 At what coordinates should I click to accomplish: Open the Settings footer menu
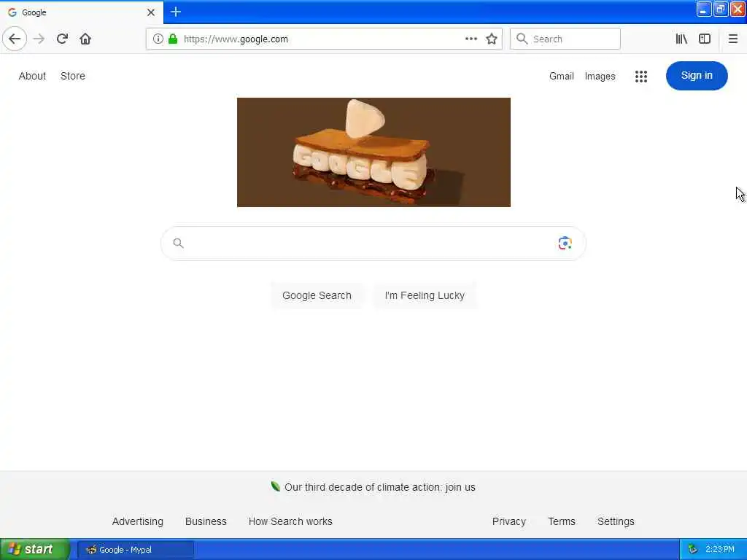point(616,521)
